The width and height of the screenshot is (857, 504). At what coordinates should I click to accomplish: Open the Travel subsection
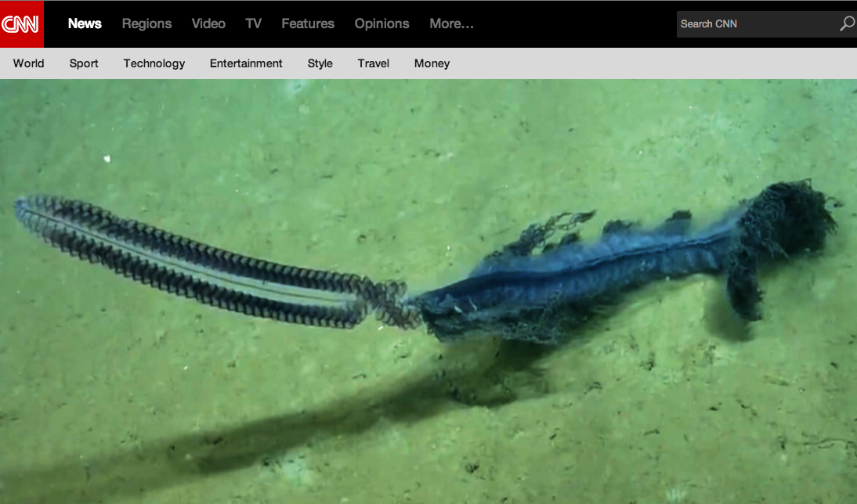374,63
